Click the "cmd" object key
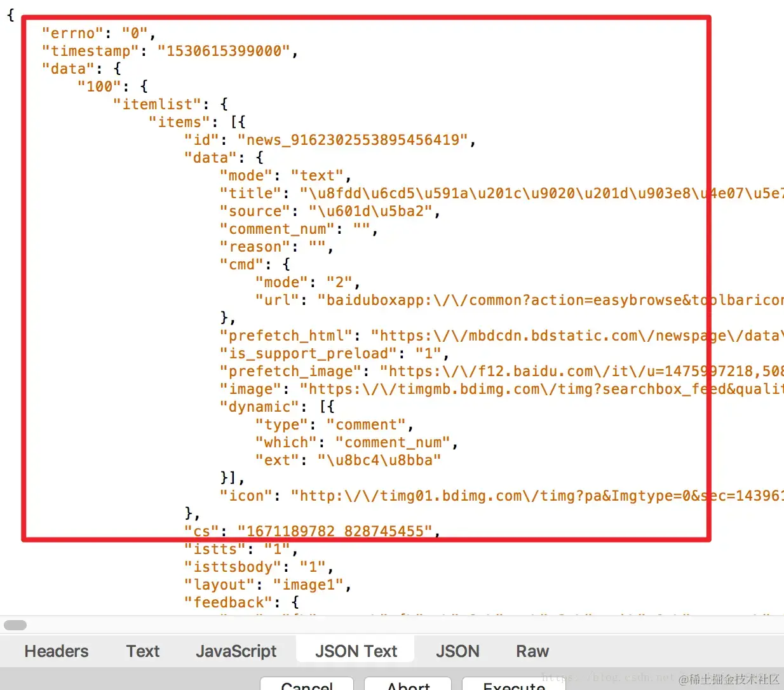 (x=241, y=264)
